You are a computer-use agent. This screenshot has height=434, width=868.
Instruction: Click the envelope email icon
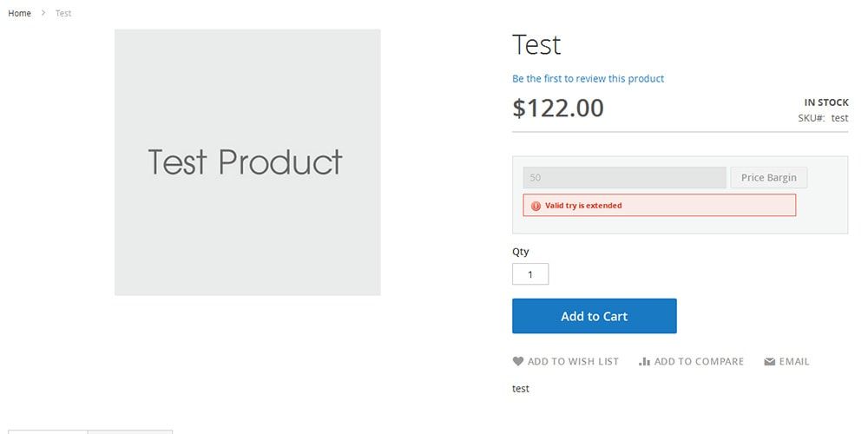point(769,362)
